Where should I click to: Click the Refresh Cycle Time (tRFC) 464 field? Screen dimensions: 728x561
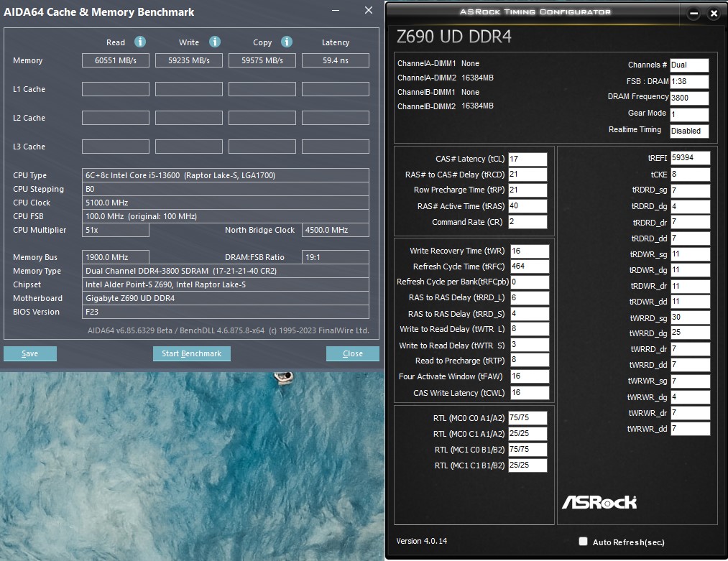point(530,266)
